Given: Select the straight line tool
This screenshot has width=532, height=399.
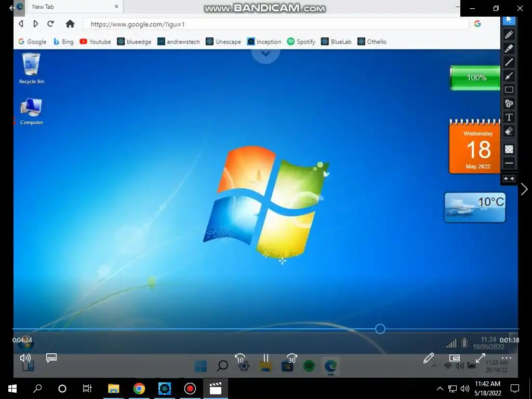Looking at the screenshot, I should pyautogui.click(x=509, y=62).
